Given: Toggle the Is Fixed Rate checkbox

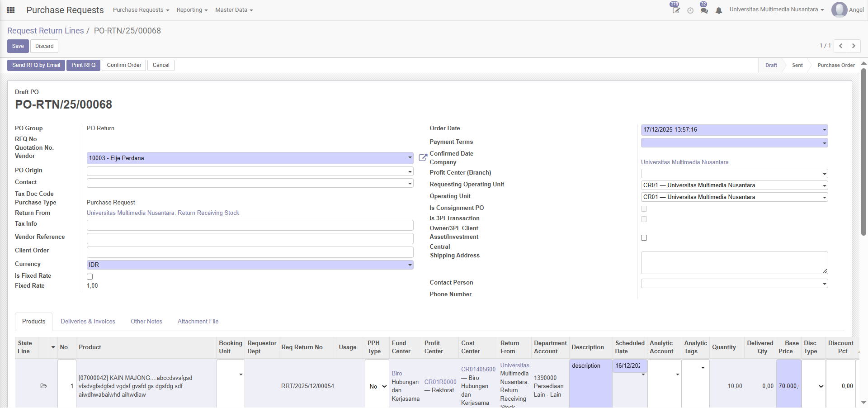Looking at the screenshot, I should coord(90,276).
